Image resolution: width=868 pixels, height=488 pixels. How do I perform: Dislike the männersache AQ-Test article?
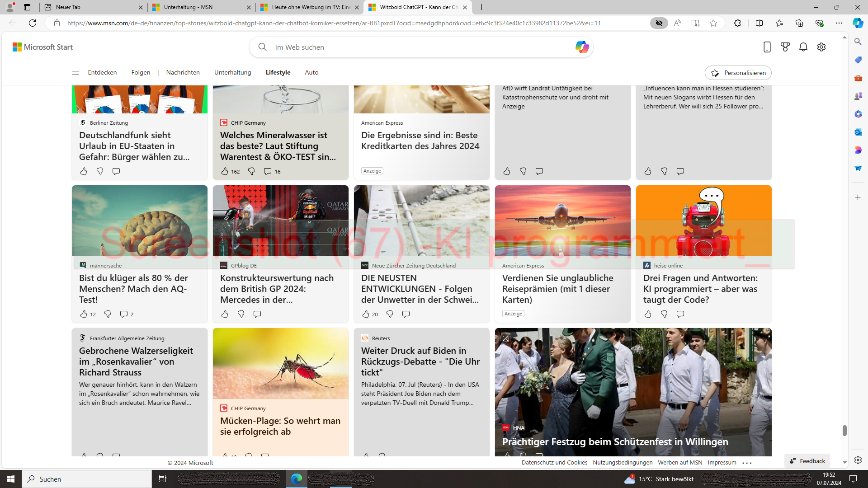pyautogui.click(x=108, y=314)
